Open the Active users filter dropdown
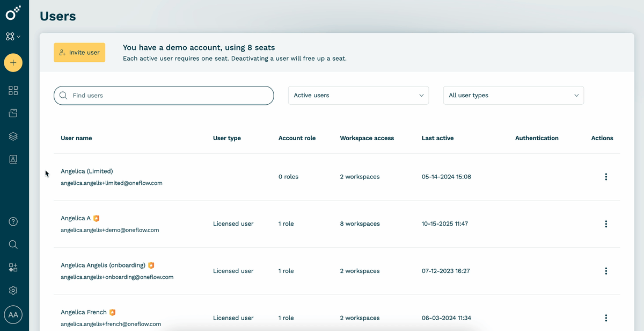 (358, 95)
